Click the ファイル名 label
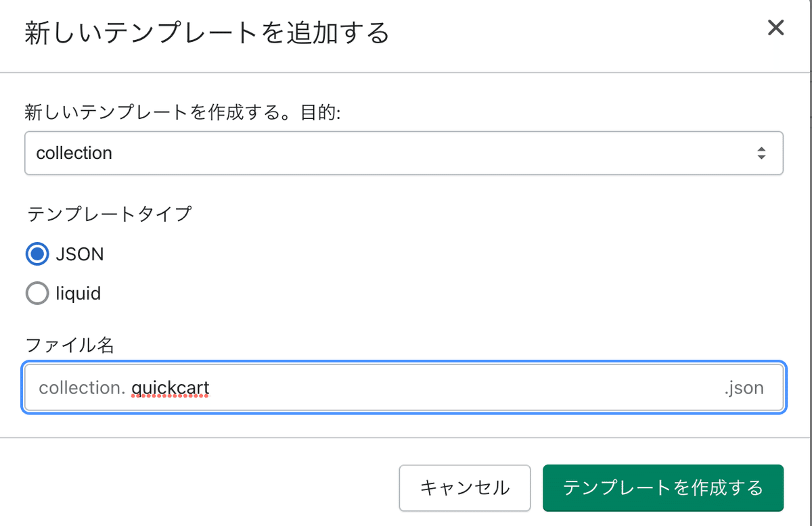 coord(70,345)
